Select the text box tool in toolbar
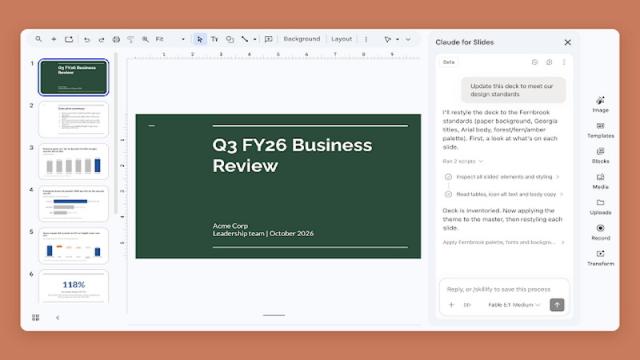Viewport: 640px width, 360px height. (x=214, y=39)
